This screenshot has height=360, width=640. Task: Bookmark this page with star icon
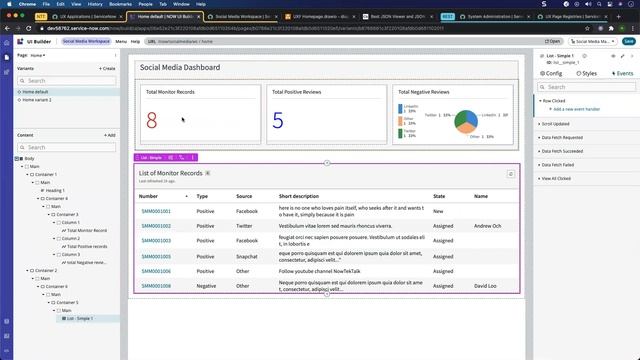587,28
